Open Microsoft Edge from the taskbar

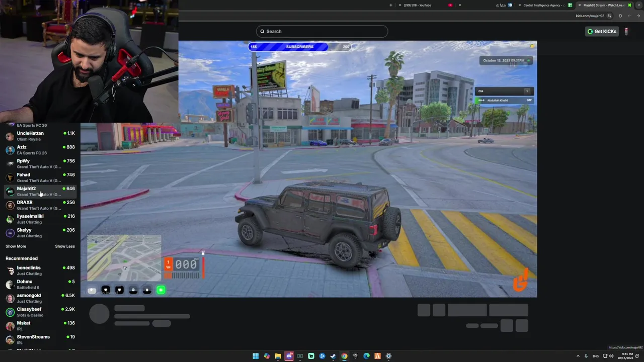366,356
